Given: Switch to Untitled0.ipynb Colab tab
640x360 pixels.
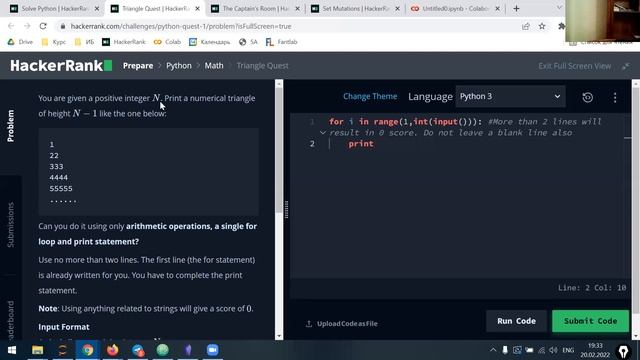Looking at the screenshot, I should click(455, 9).
